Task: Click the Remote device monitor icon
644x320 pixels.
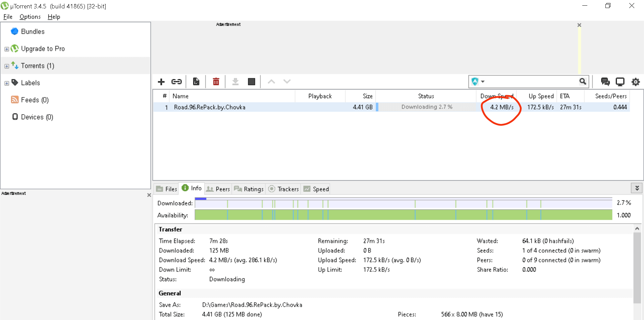Action: [620, 82]
